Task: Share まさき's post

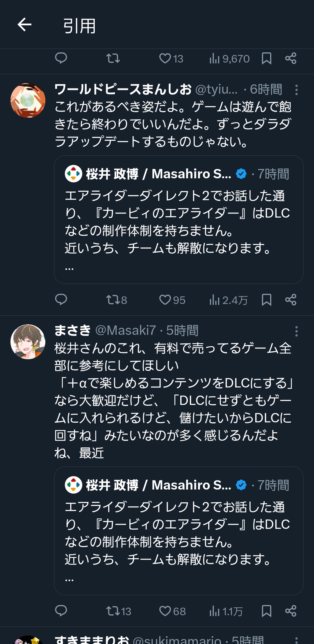Action: click(290, 611)
